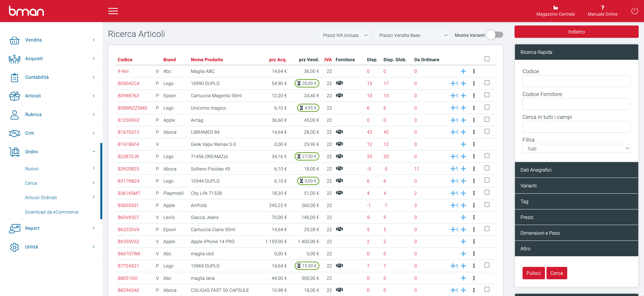The width and height of the screenshot is (644, 296).
Task: Open Download da eCommerce
Action: pyautogui.click(x=52, y=212)
